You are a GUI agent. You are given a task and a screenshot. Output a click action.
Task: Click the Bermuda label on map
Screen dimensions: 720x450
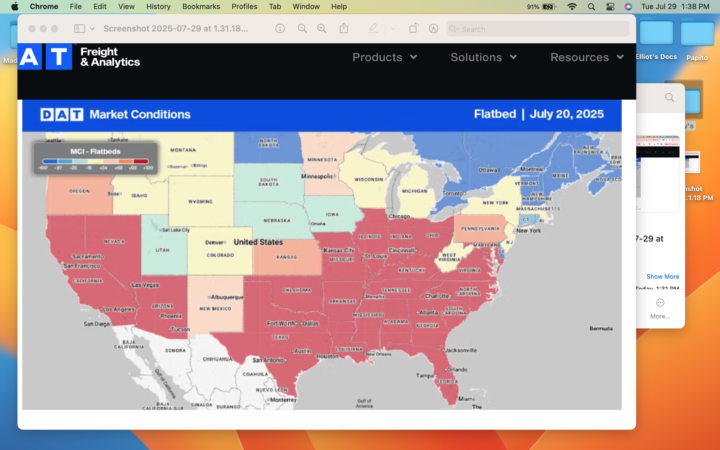(601, 328)
